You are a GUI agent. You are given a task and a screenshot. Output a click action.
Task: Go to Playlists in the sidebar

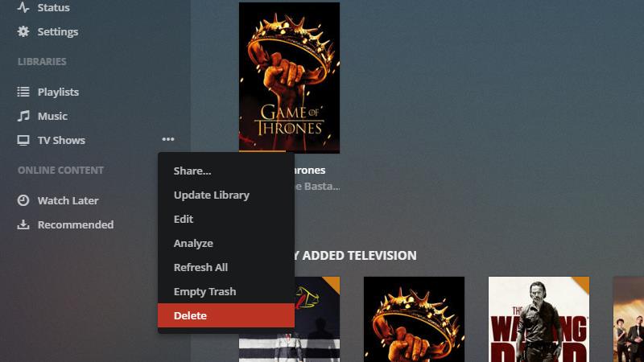(x=58, y=92)
